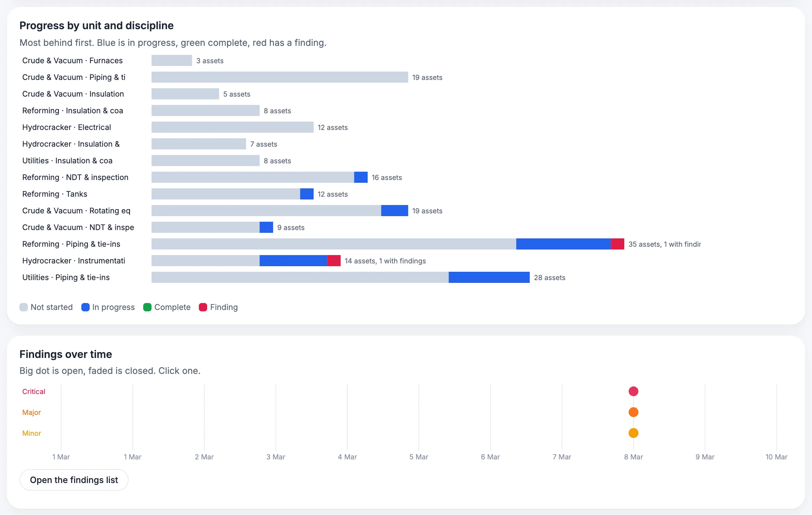This screenshot has height=515, width=812.
Task: Click the '35 assets, 1 with findir' text
Action: point(665,244)
